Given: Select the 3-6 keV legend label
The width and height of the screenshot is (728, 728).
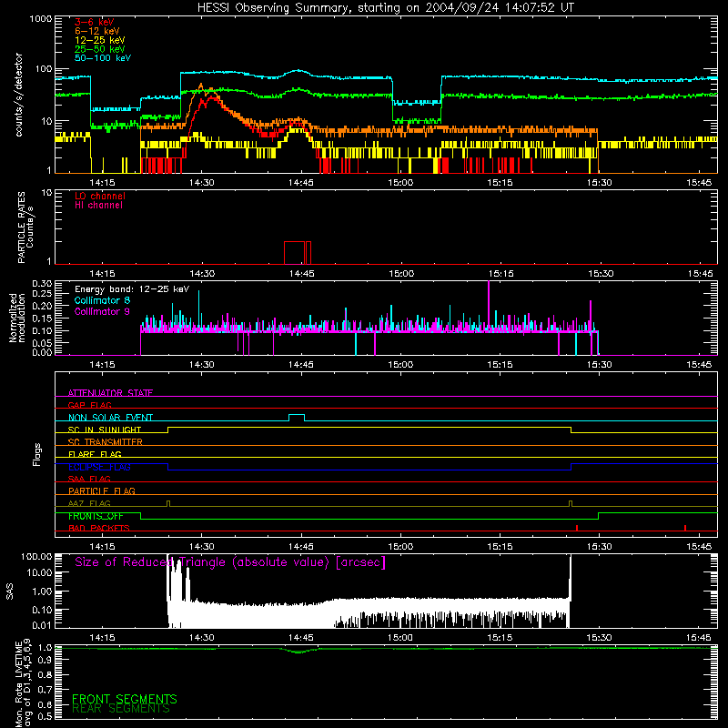Looking at the screenshot, I should pyautogui.click(x=95, y=22).
